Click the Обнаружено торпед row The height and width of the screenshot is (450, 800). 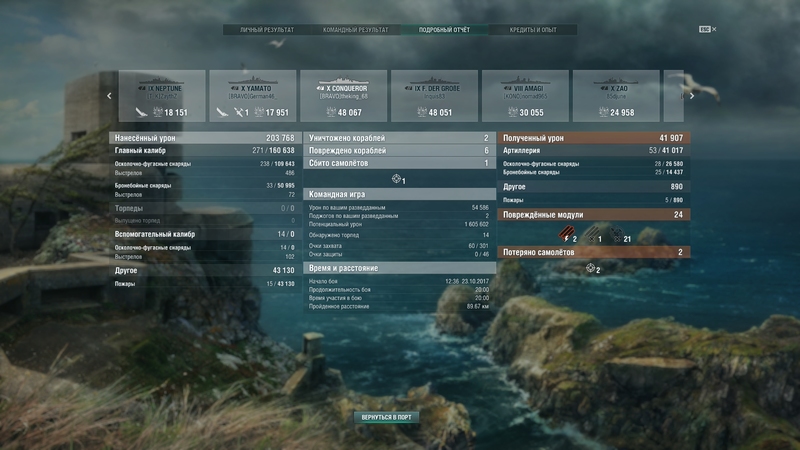tap(399, 235)
